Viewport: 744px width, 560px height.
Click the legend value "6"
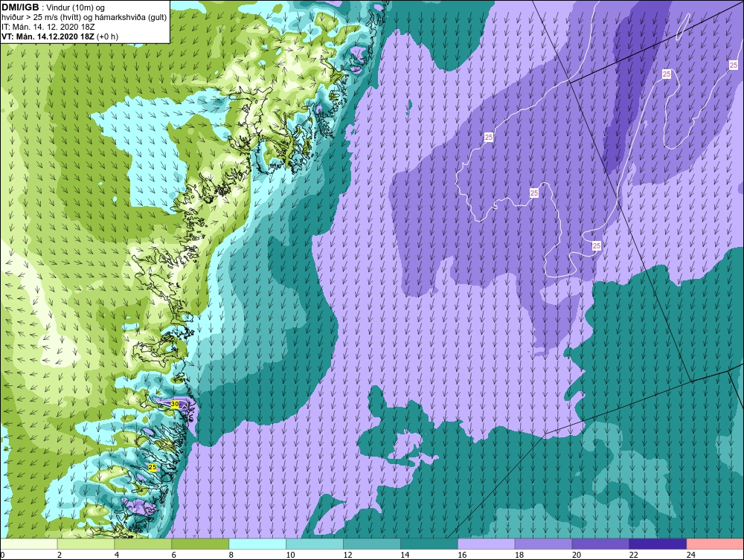pos(173,555)
